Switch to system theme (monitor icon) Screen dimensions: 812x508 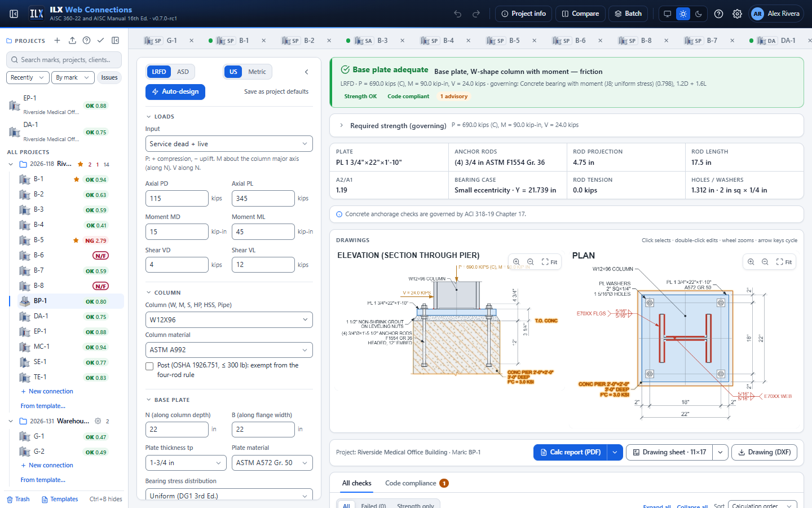click(668, 14)
